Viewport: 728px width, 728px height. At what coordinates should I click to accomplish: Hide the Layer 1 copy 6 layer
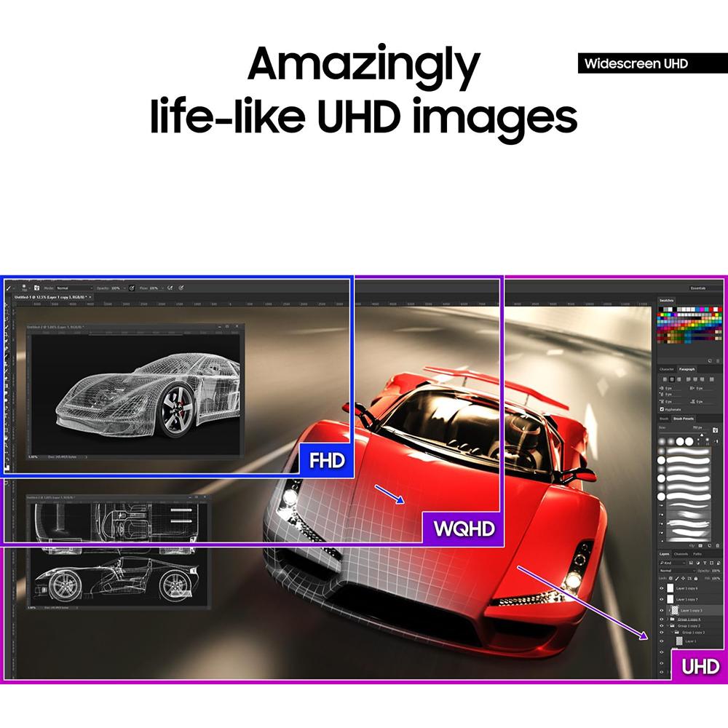[x=662, y=587]
